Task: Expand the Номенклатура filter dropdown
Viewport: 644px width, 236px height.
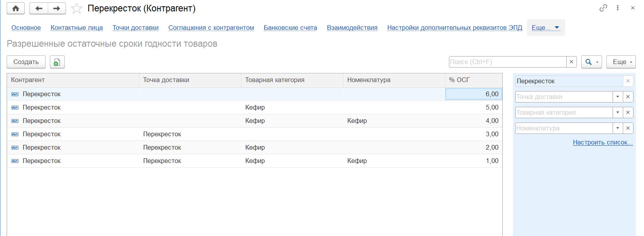Action: pyautogui.click(x=618, y=128)
